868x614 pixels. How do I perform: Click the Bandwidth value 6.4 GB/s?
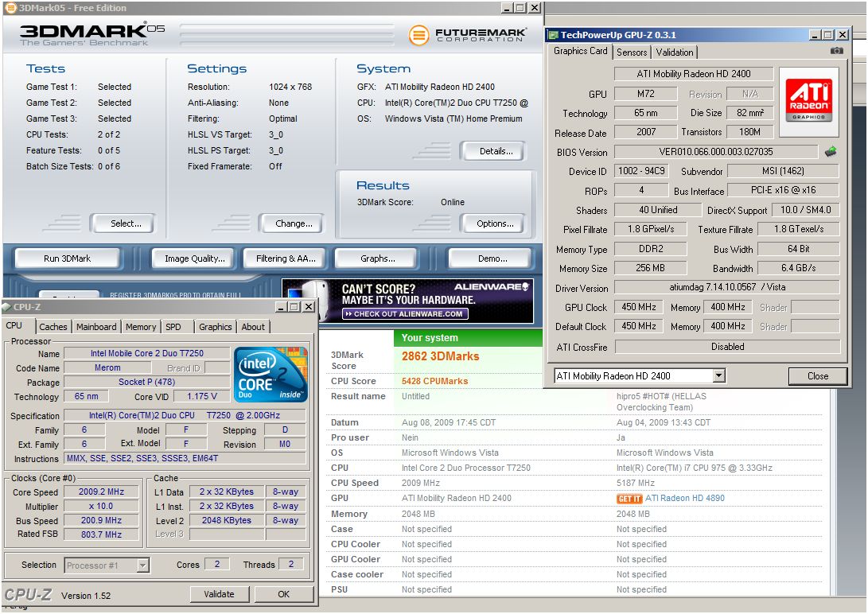798,268
